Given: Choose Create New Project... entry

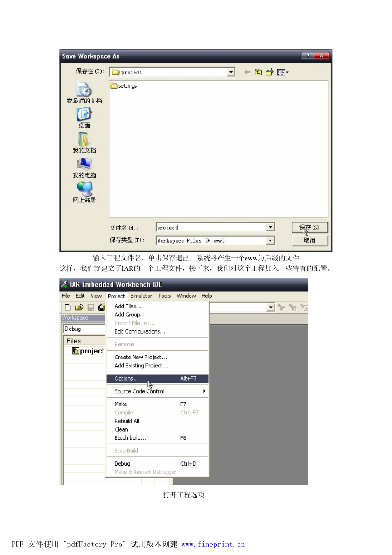Looking at the screenshot, I should tap(157, 357).
